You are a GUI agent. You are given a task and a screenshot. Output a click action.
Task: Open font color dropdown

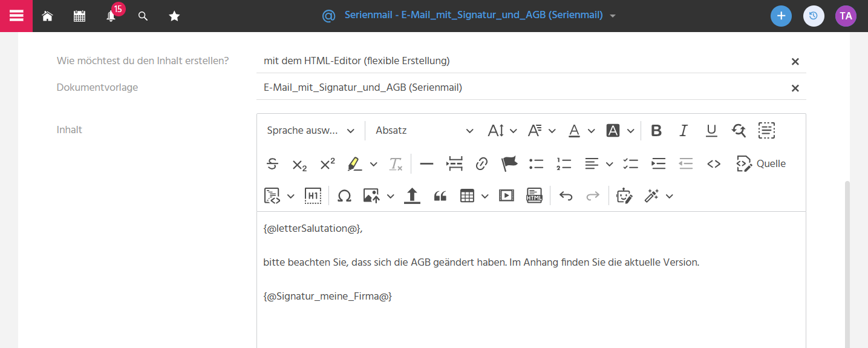pos(581,130)
